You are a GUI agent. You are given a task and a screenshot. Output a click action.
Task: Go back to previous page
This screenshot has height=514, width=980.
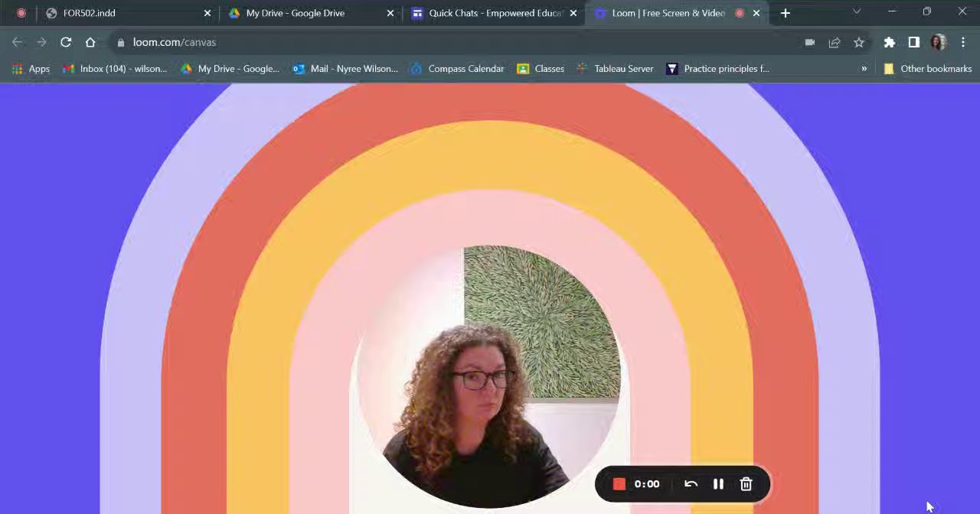(x=18, y=43)
